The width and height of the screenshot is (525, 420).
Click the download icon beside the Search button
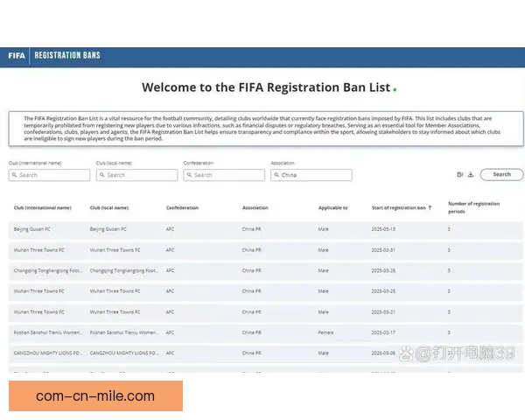tap(471, 174)
